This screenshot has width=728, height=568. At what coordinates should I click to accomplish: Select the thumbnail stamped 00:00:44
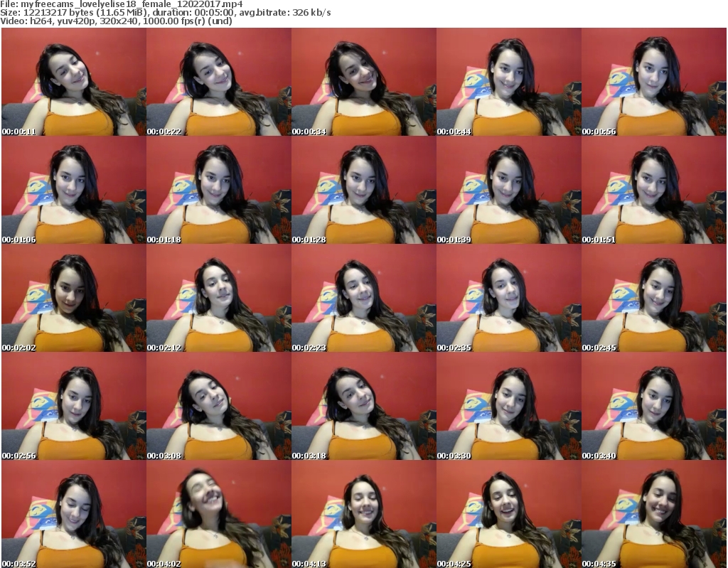(509, 82)
